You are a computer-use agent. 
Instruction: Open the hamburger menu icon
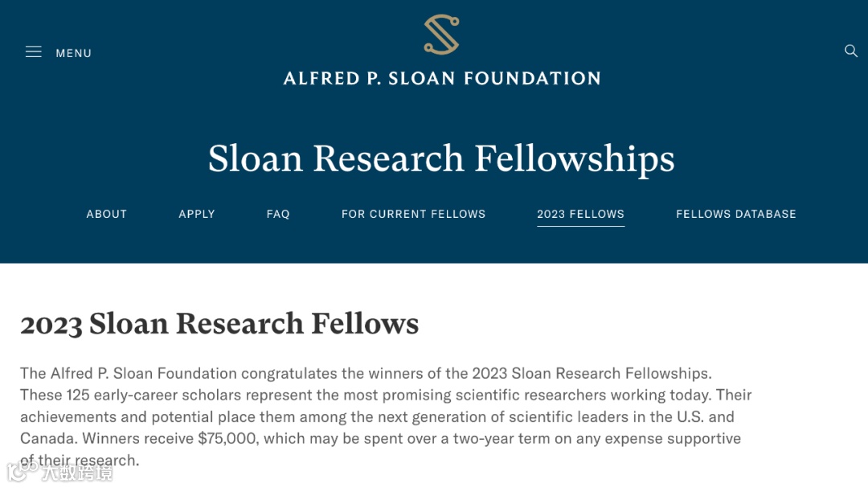tap(34, 52)
